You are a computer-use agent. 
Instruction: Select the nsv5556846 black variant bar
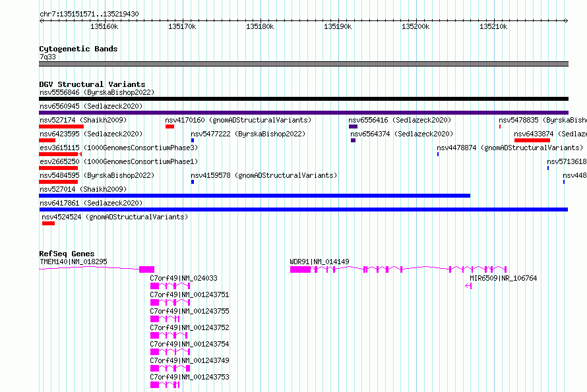click(303, 99)
